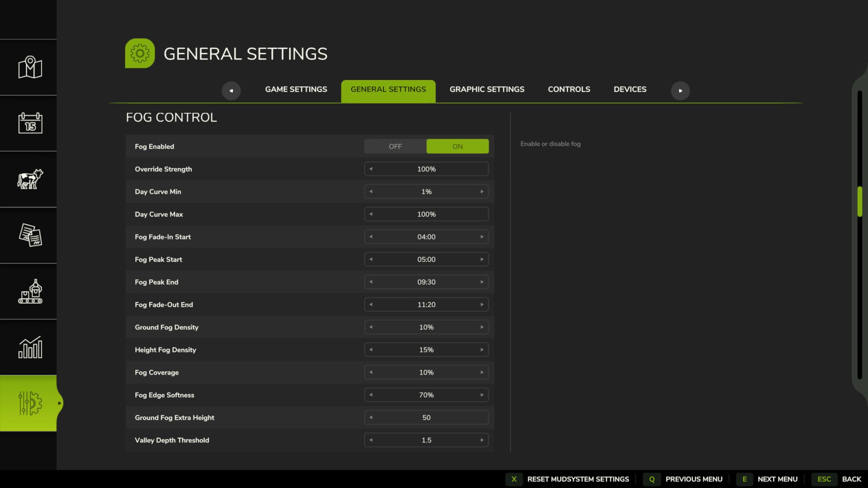Click the gear icon next to General Settings title
Screen dimensions: 868x488
(x=140, y=53)
